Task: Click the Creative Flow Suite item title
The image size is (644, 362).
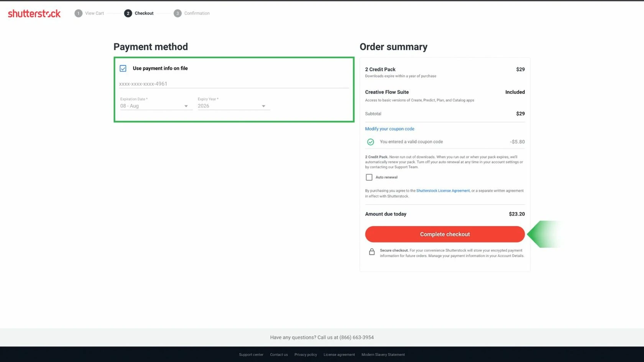Action: pyautogui.click(x=387, y=92)
